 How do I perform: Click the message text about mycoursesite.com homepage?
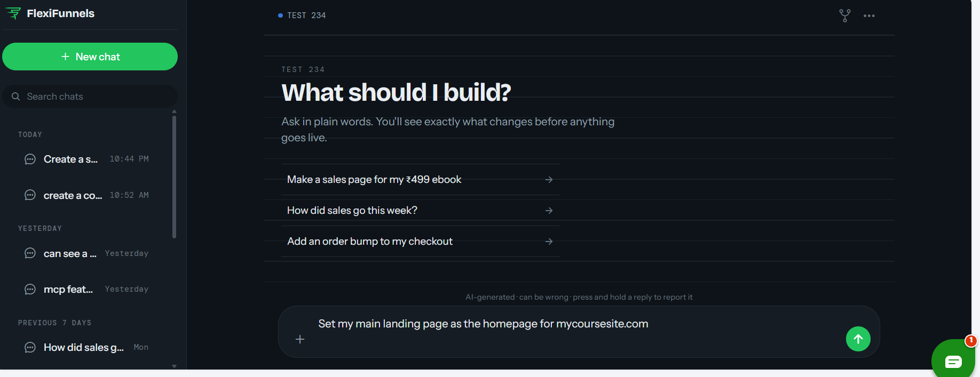point(483,324)
